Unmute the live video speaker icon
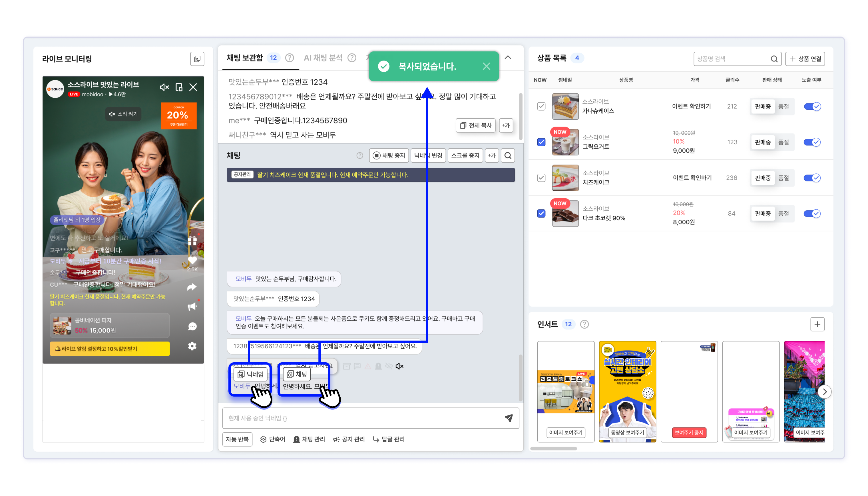This screenshot has width=868, height=496. pyautogui.click(x=164, y=87)
